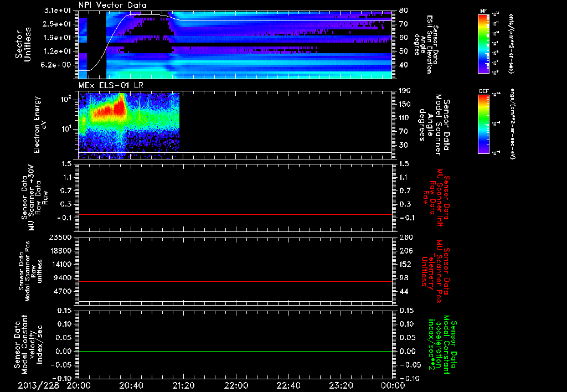Click the 44 telemetry tick label
567x392 pixels.
click(404, 291)
